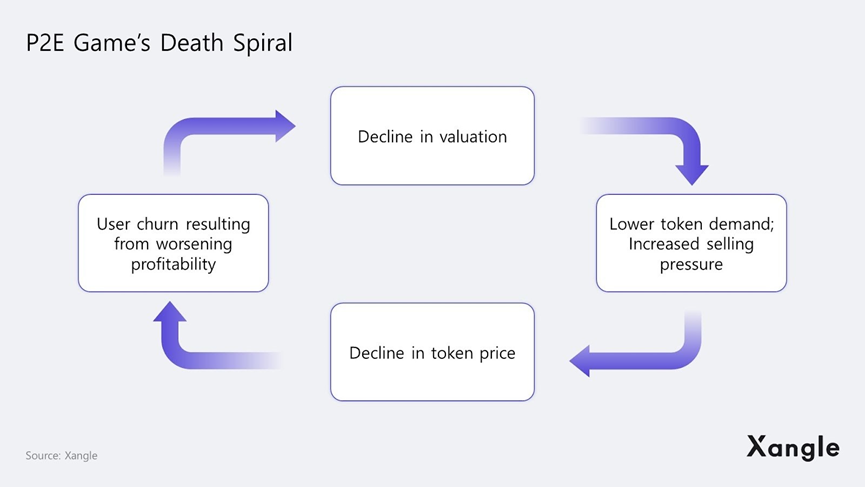
Task: Click the words Death Spiral in the title
Action: tap(233, 44)
